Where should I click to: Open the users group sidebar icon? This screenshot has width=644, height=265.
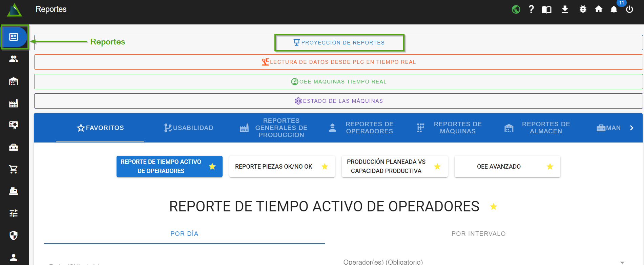coord(14,59)
